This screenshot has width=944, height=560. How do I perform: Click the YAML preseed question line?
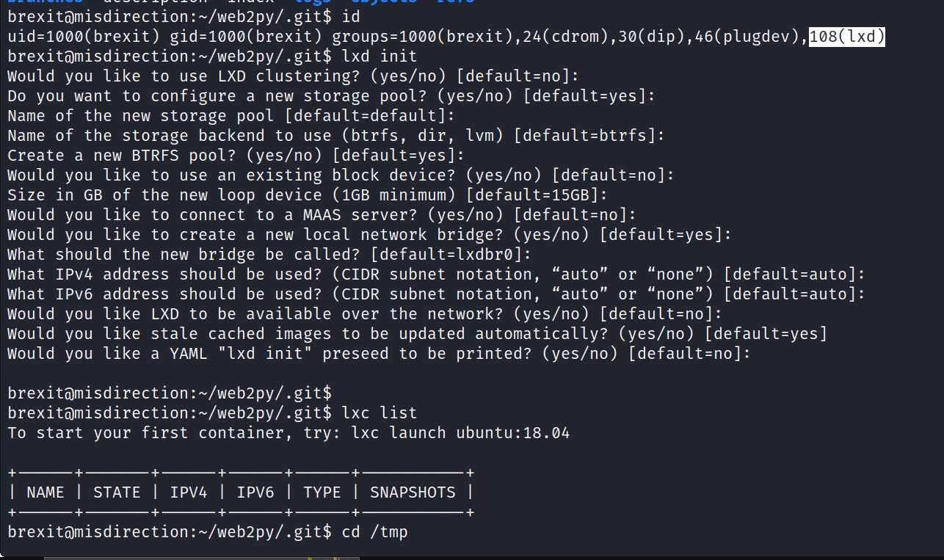[x=379, y=353]
